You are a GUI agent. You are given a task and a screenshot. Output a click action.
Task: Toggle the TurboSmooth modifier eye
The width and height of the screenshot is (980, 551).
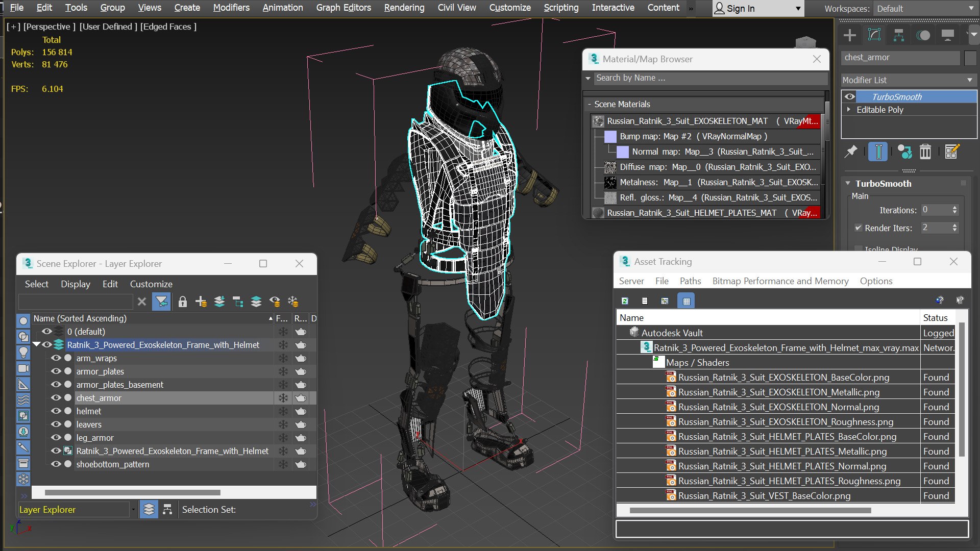[x=850, y=97]
